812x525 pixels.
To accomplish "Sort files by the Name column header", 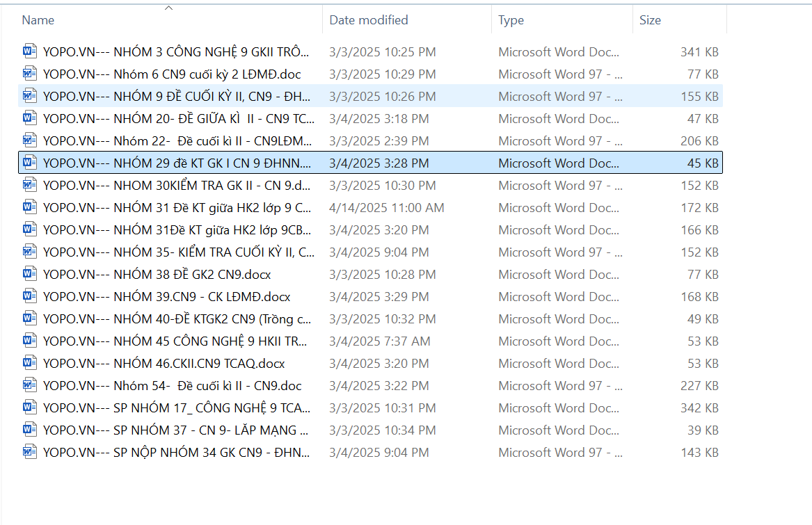I will click(x=38, y=20).
